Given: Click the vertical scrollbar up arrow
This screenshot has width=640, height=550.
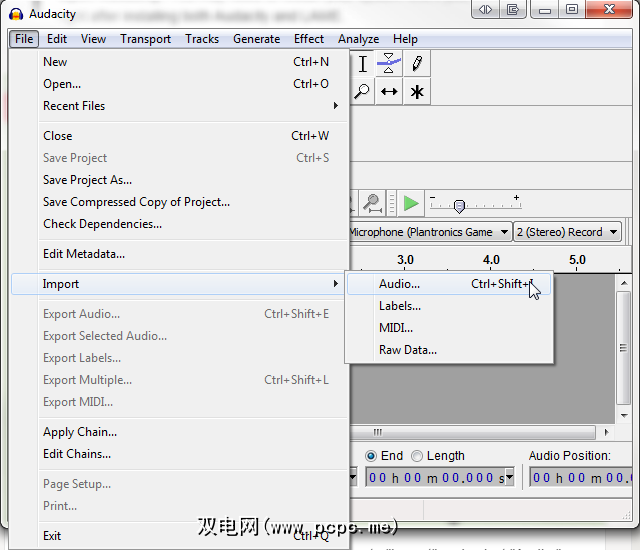Looking at the screenshot, I should [624, 283].
